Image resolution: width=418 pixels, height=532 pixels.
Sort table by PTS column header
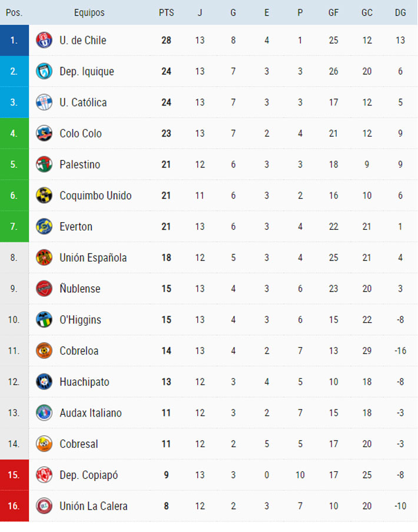point(167,12)
